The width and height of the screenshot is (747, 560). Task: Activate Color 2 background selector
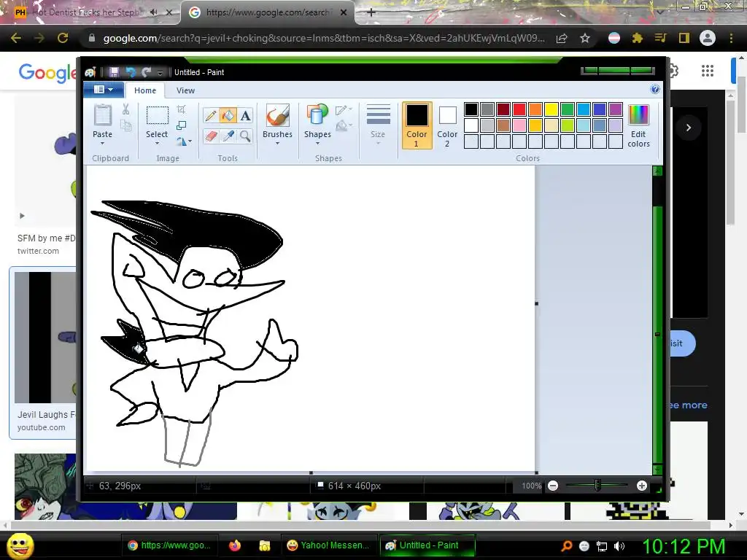pos(447,125)
